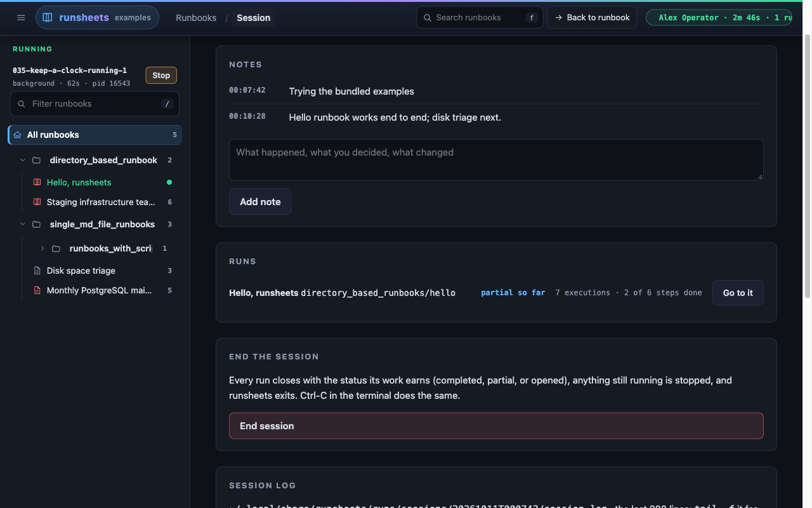Stop the running 035-keep-a-clock-running-1 process
812x508 pixels.
point(161,75)
